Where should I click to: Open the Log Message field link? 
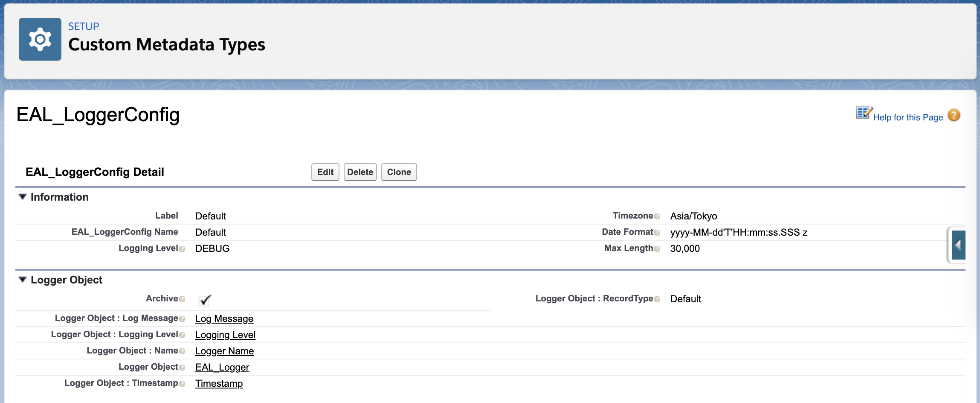coord(224,318)
